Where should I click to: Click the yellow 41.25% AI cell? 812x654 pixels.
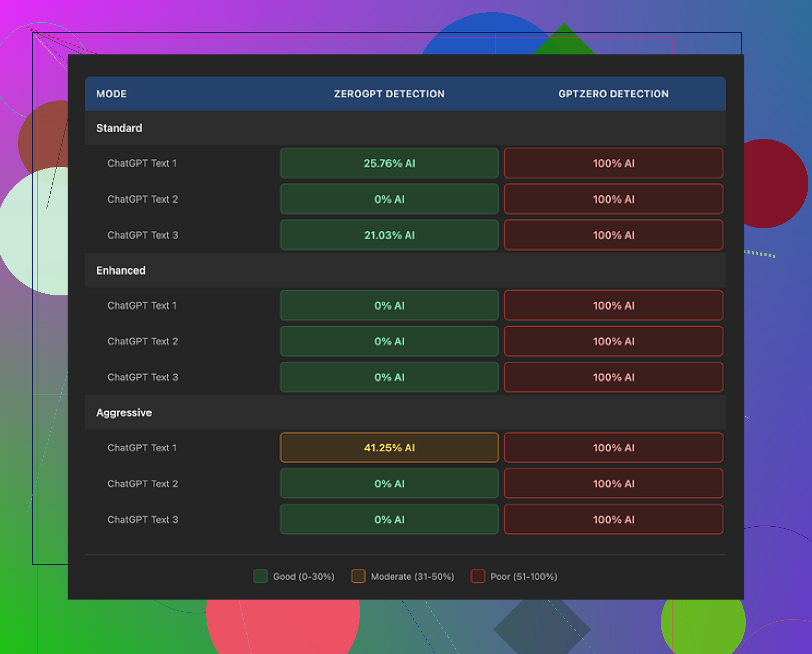[389, 447]
